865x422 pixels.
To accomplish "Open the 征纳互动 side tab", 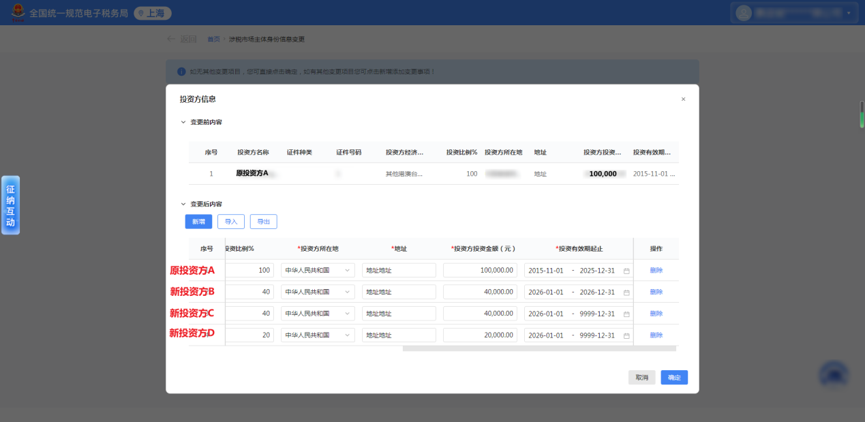I will coord(10,205).
